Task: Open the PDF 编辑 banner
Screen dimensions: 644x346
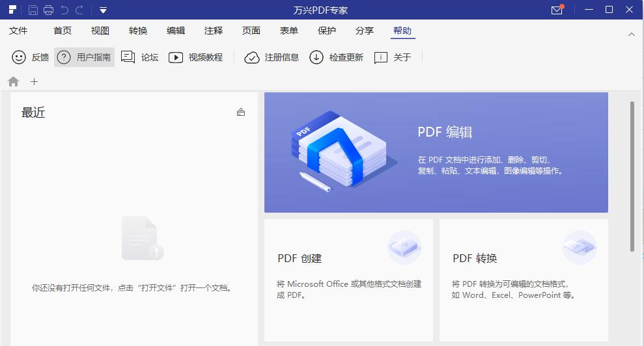Action: pos(436,152)
